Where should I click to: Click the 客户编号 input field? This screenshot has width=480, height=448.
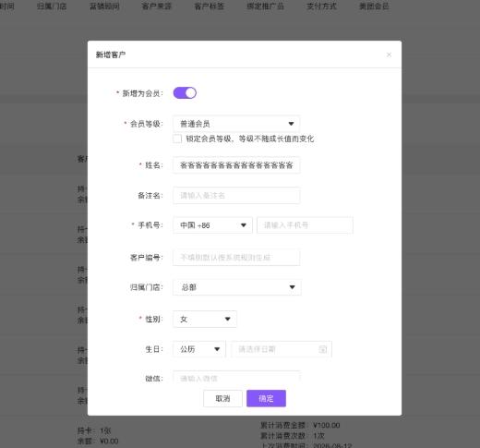click(x=236, y=257)
